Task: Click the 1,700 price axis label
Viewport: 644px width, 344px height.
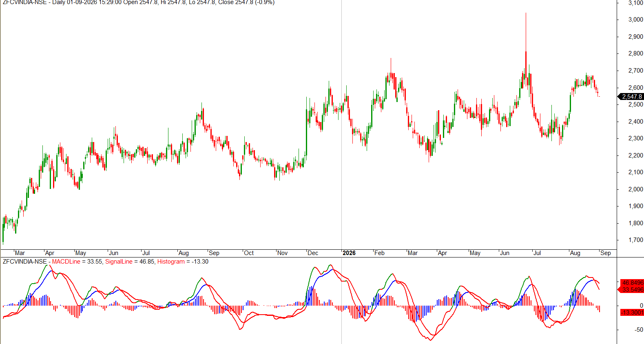Action: pos(635,240)
